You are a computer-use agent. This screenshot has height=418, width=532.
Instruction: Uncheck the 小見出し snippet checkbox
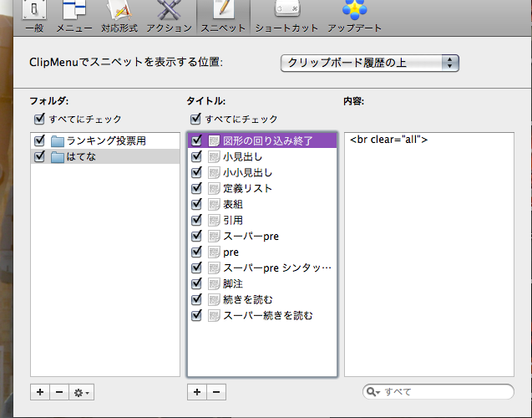(196, 156)
